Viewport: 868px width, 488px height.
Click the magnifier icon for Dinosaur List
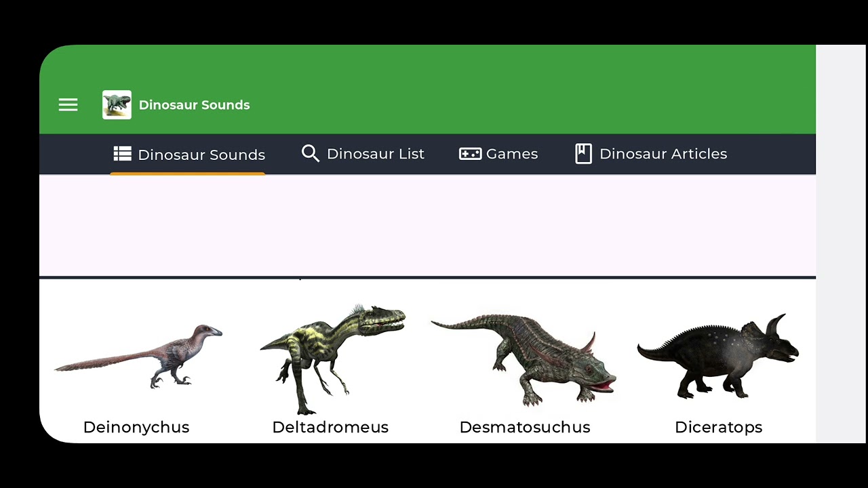[311, 154]
